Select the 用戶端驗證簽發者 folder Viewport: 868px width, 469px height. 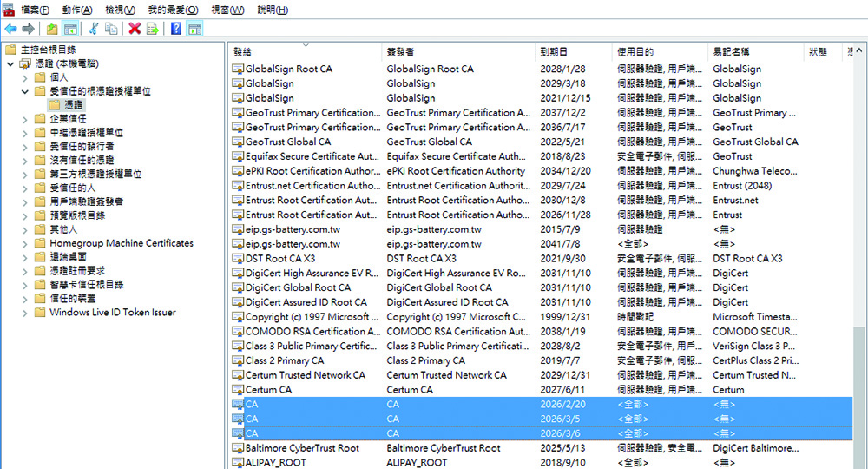86,201
